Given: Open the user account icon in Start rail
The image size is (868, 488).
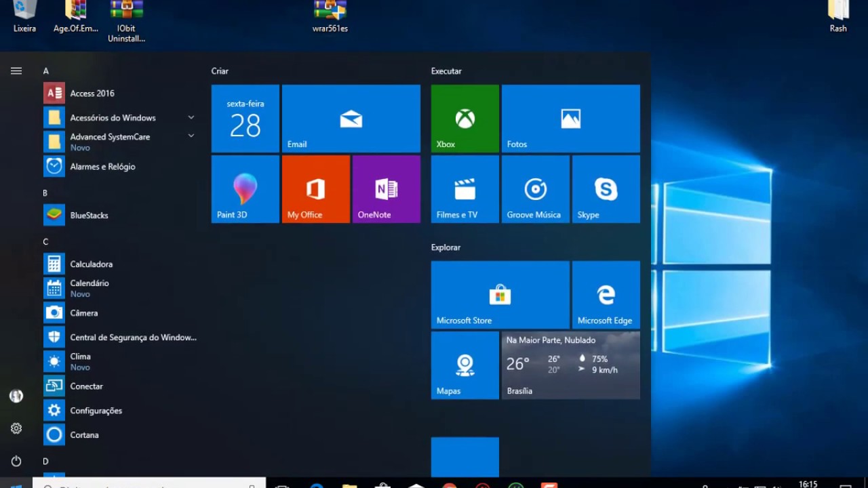Looking at the screenshot, I should click(x=16, y=396).
